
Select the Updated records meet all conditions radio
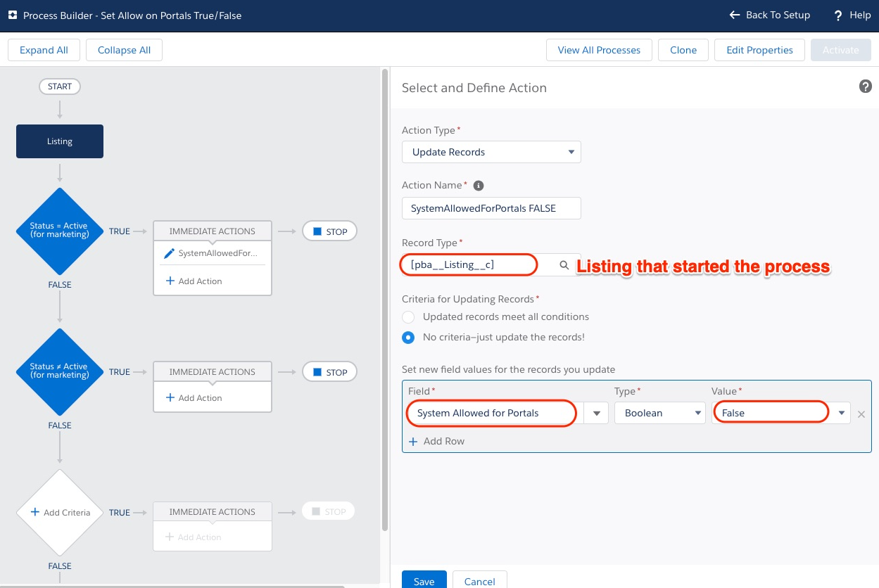tap(408, 317)
